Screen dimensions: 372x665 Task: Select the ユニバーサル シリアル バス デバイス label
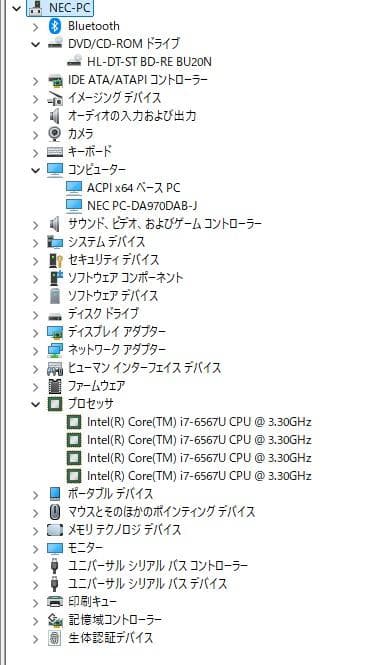pyautogui.click(x=147, y=584)
